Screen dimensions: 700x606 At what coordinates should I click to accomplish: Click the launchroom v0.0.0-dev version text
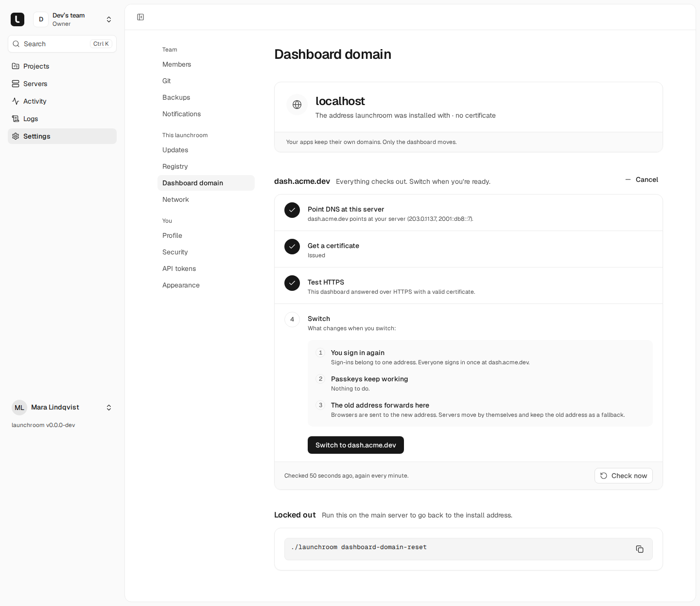43,425
